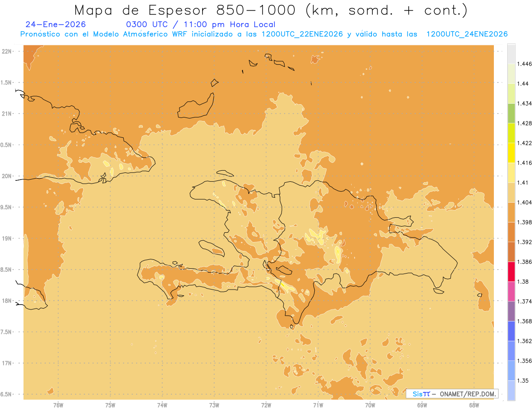Screen dimensions: 532x411
Task: Pick the blue legend swatch between 1.368 and 1.362
Action: click(x=511, y=331)
